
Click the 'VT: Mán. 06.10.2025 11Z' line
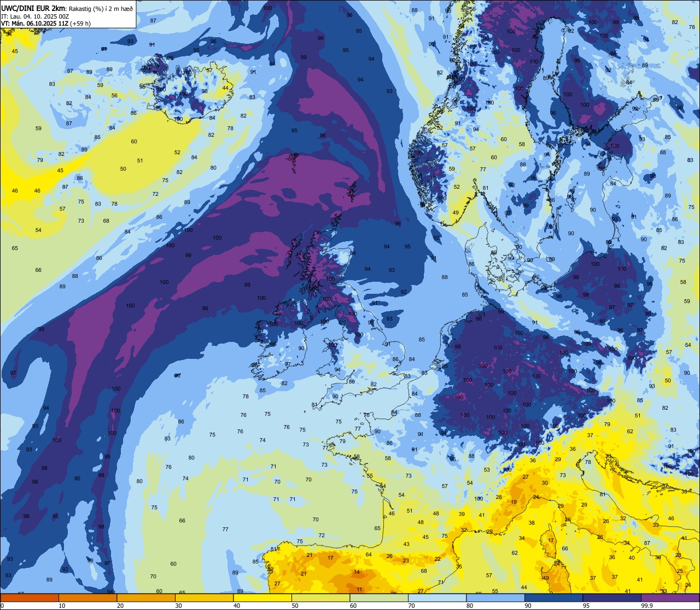pos(34,24)
